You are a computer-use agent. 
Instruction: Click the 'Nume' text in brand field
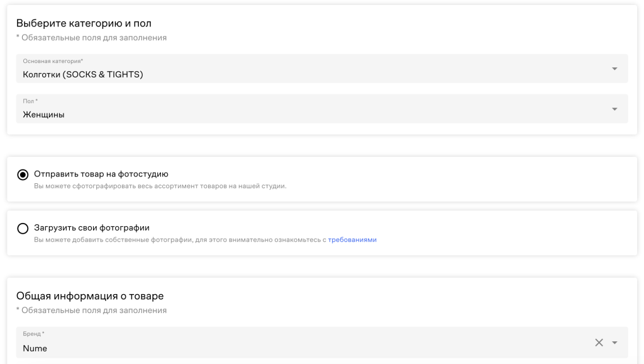pos(35,348)
